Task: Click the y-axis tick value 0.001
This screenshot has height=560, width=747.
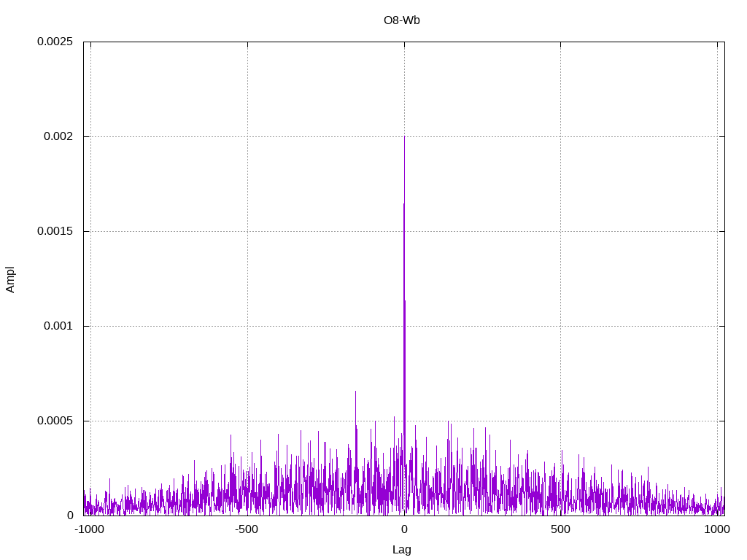Action: point(58,326)
